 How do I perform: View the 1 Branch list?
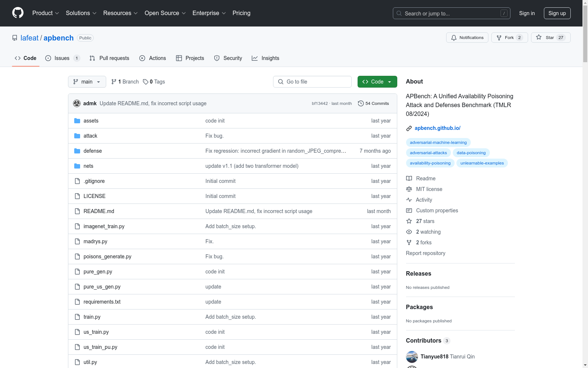[x=125, y=82]
